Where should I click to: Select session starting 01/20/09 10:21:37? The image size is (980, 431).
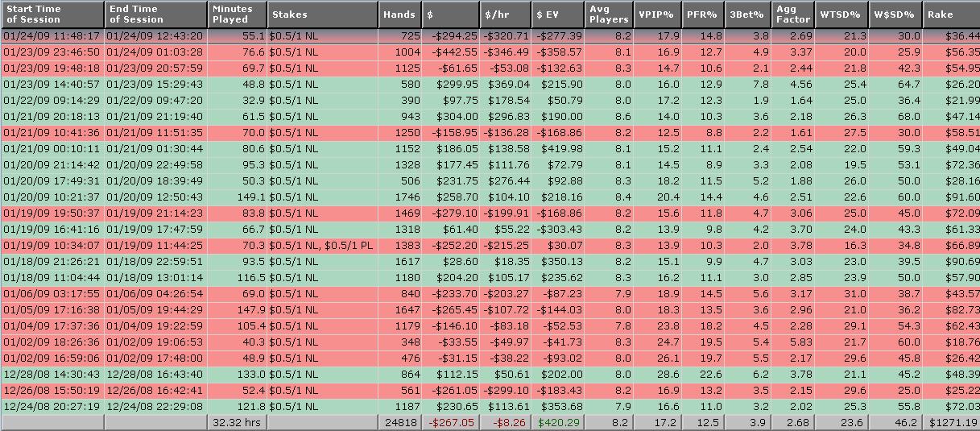point(490,197)
